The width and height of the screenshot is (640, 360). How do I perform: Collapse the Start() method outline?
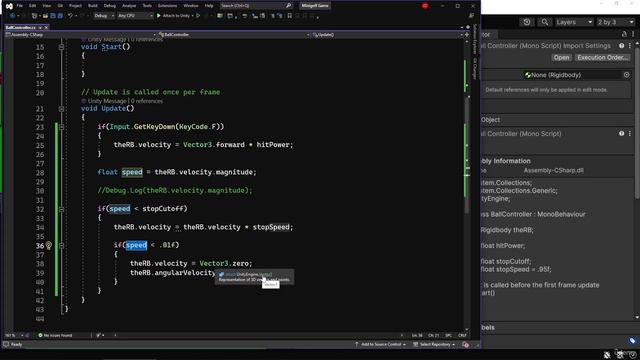61,47
